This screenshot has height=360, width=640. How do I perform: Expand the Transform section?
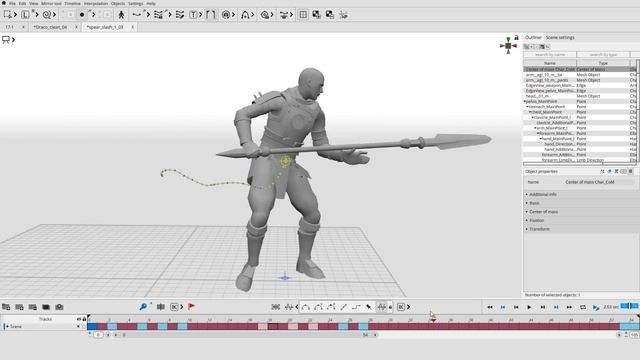(581, 229)
